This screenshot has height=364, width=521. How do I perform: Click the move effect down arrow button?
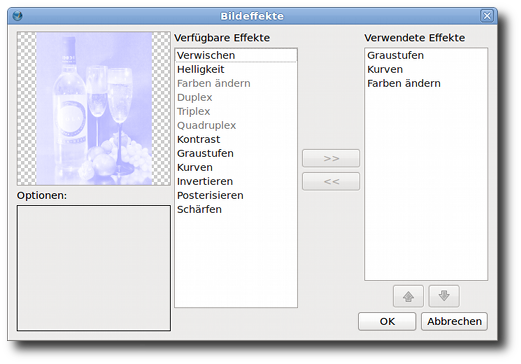tap(444, 296)
